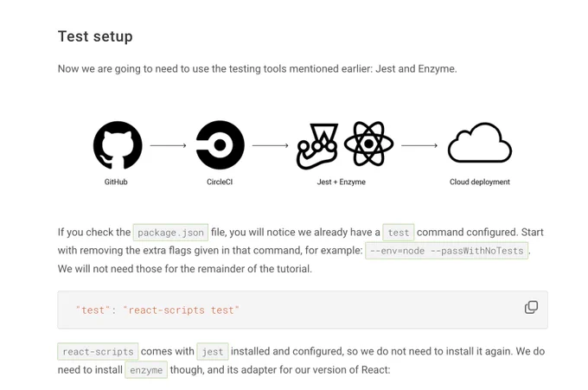Click the "Jest + Enzyme" caption
588x390 pixels.
(342, 182)
